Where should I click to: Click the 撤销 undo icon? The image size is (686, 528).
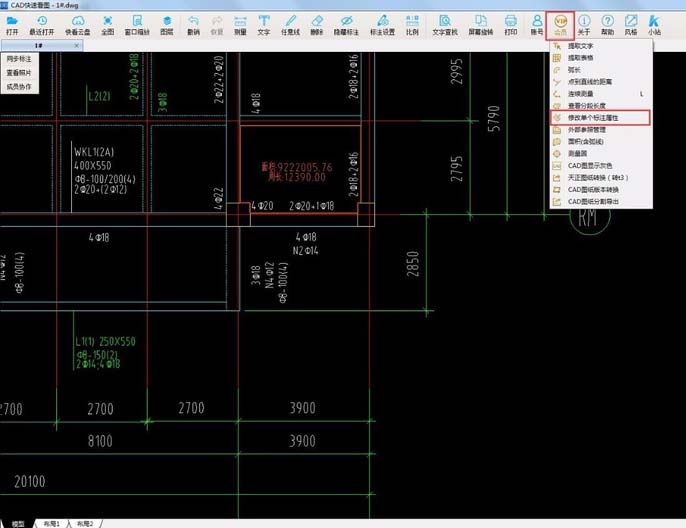click(193, 25)
